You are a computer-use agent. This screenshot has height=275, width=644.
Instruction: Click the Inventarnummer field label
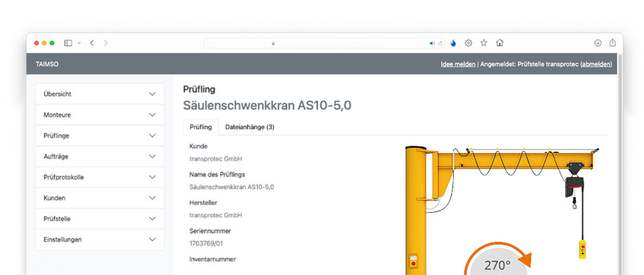(213, 259)
